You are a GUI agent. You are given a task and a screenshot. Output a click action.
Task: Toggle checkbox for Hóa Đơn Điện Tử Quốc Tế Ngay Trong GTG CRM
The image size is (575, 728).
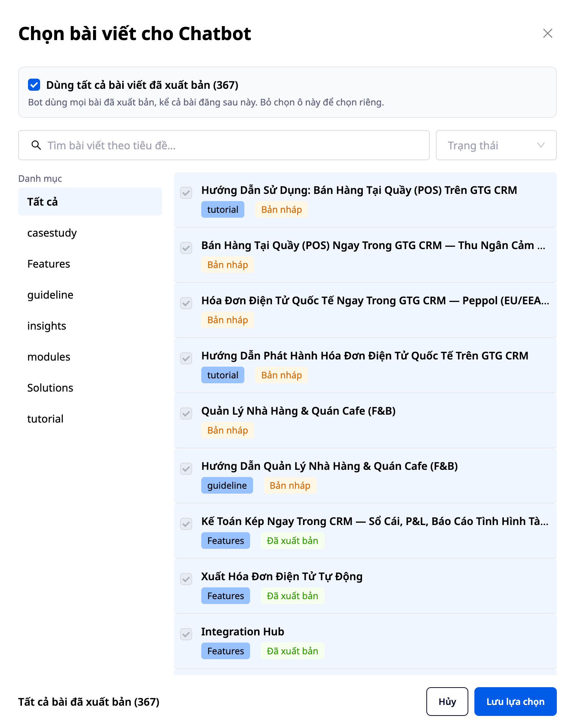point(186,303)
